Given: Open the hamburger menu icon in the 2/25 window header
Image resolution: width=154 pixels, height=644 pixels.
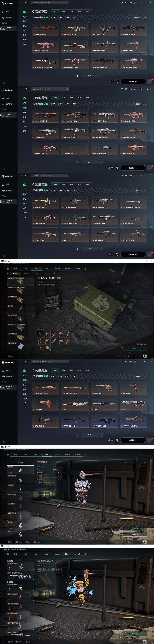Looking at the screenshot, I should coord(141,3).
